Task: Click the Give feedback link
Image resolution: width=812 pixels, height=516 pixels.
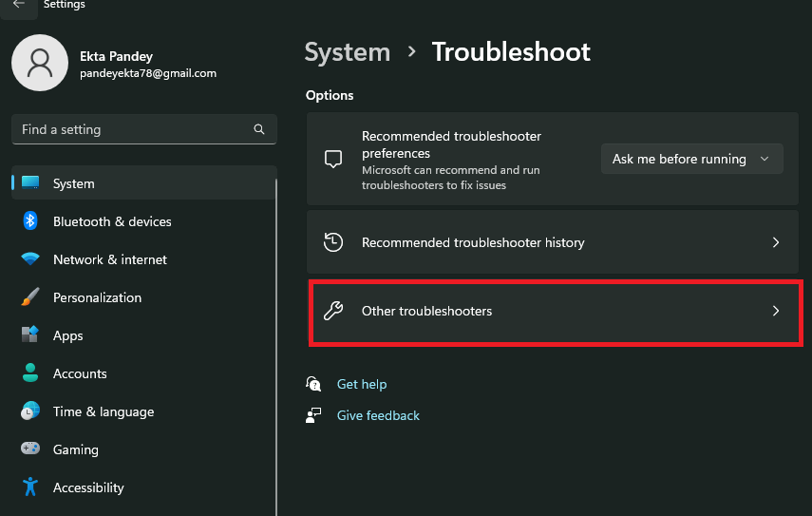Action: pos(378,415)
